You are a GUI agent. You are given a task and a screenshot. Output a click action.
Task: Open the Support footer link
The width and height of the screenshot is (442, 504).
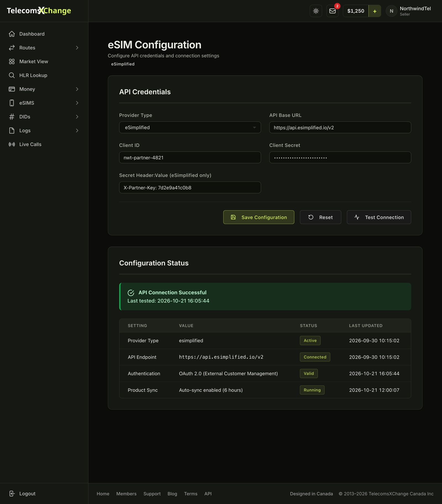click(x=152, y=494)
